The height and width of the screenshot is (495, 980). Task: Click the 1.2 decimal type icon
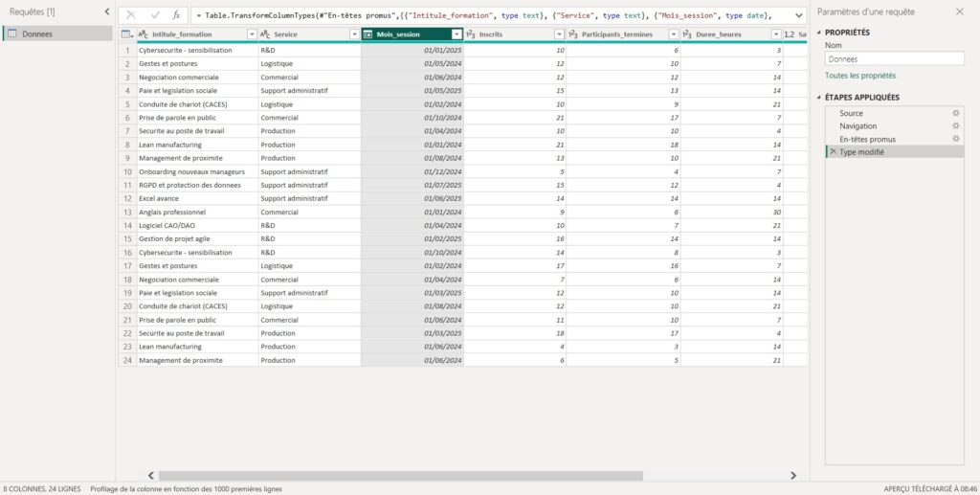790,34
